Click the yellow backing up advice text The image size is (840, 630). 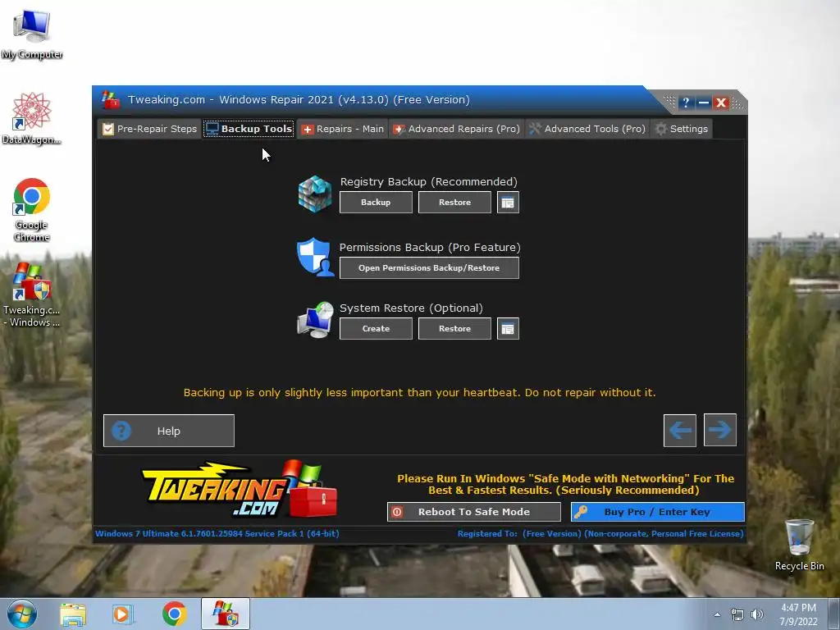tap(419, 393)
